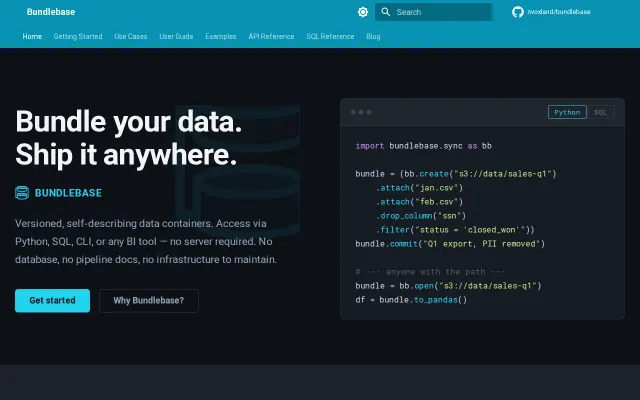
Task: Click the bundle.commit code line
Action: 450,244
